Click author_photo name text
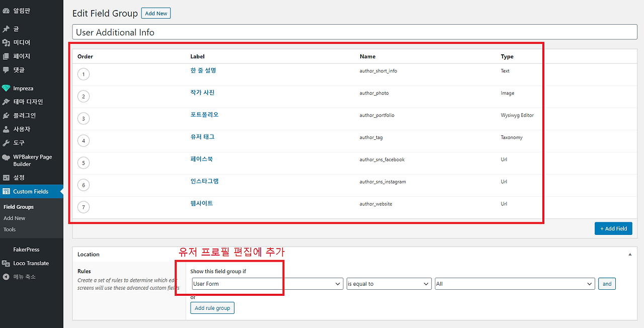This screenshot has height=328, width=644. (374, 93)
